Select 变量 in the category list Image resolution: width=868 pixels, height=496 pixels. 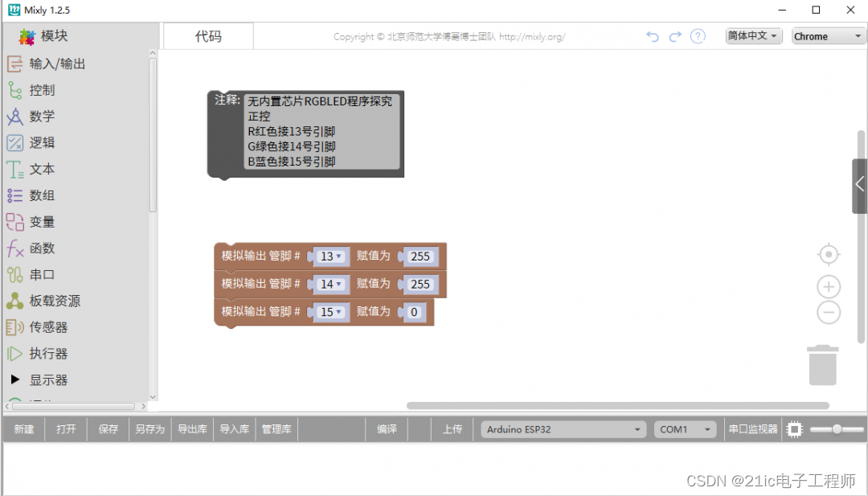click(x=42, y=222)
